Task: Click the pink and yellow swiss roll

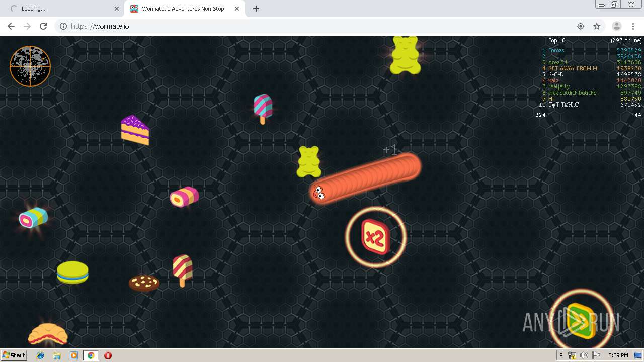Action: (184, 197)
